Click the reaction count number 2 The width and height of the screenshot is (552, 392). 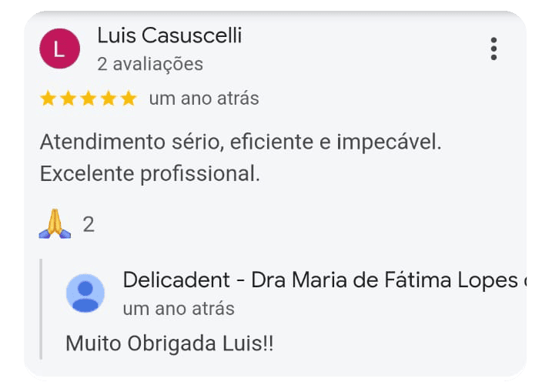89,224
